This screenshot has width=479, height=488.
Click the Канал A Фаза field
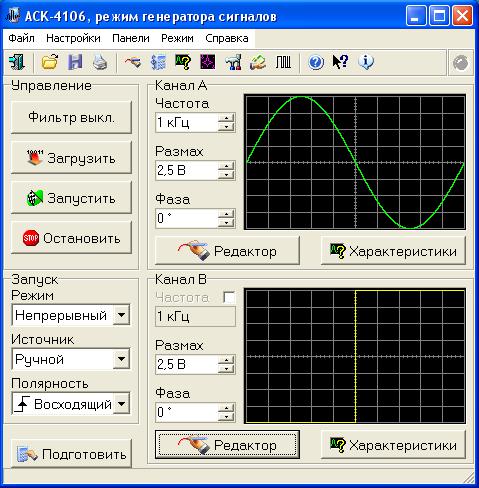tap(187, 218)
